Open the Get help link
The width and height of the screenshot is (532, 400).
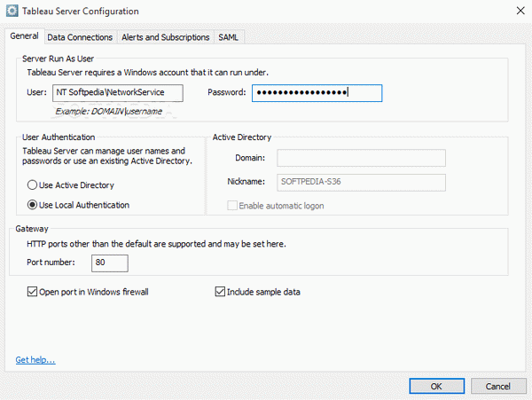point(35,359)
